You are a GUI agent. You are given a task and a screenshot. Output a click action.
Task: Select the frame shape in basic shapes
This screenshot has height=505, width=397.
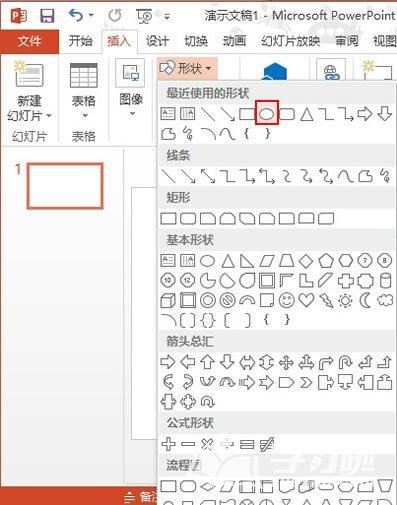coord(267,281)
